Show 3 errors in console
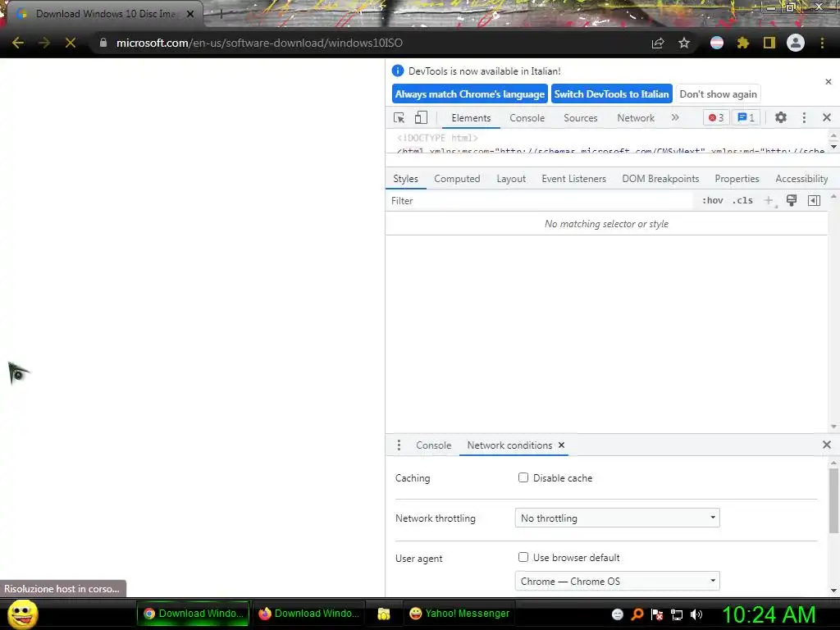Screen dimensions: 840x630 [716, 118]
